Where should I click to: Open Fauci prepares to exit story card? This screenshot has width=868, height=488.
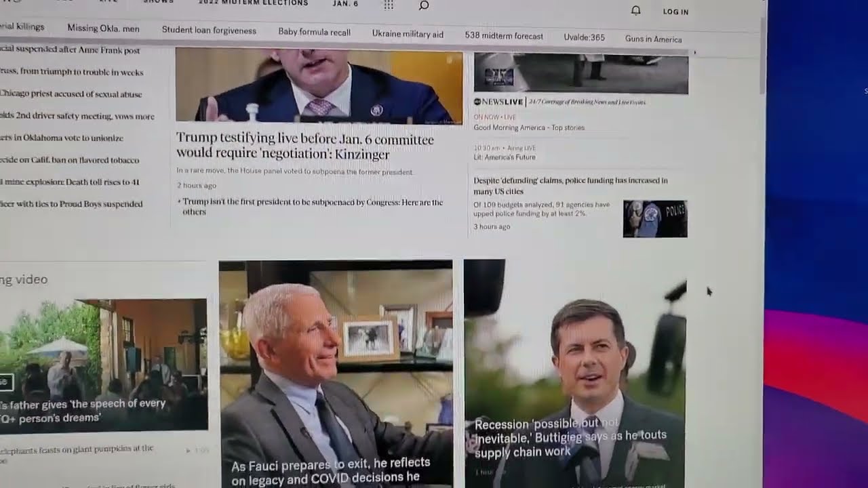(x=336, y=373)
